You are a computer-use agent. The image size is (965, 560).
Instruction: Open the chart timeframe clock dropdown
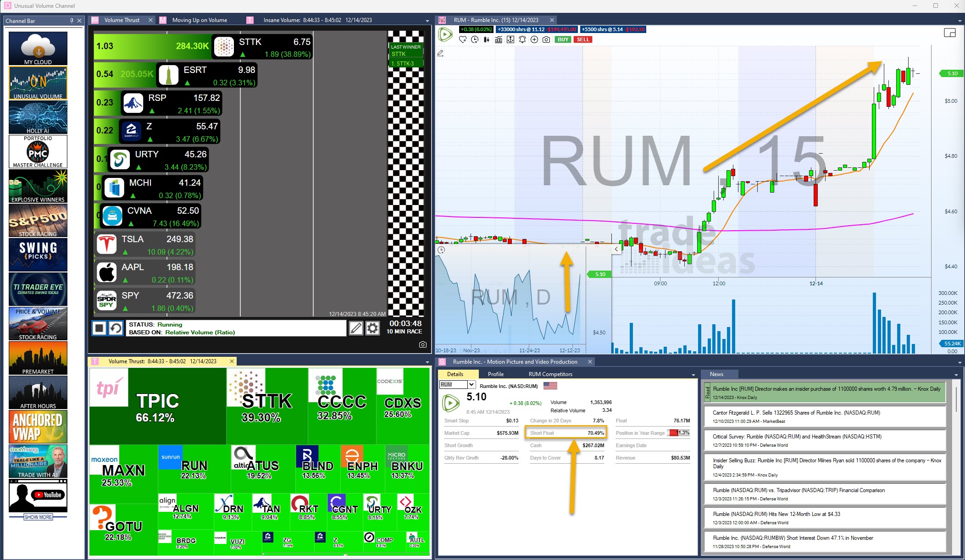coord(475,39)
